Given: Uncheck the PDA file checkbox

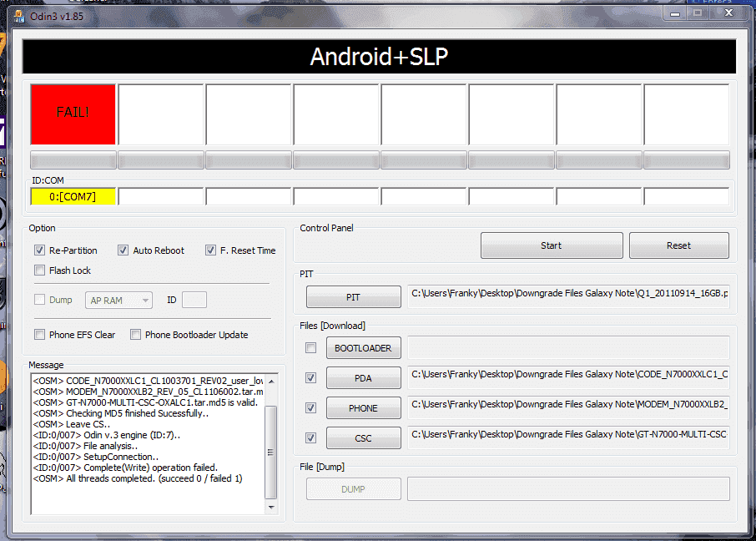Looking at the screenshot, I should coord(311,378).
